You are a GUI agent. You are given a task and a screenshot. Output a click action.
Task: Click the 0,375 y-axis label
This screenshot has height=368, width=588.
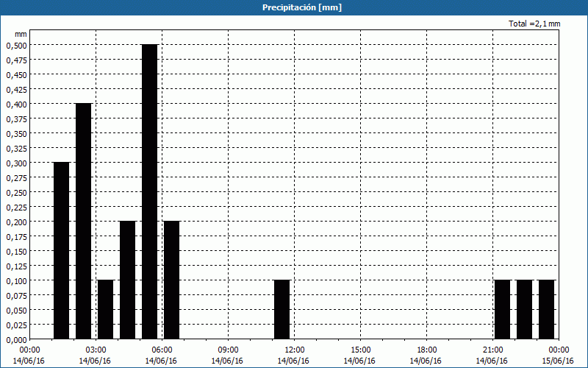(x=16, y=119)
